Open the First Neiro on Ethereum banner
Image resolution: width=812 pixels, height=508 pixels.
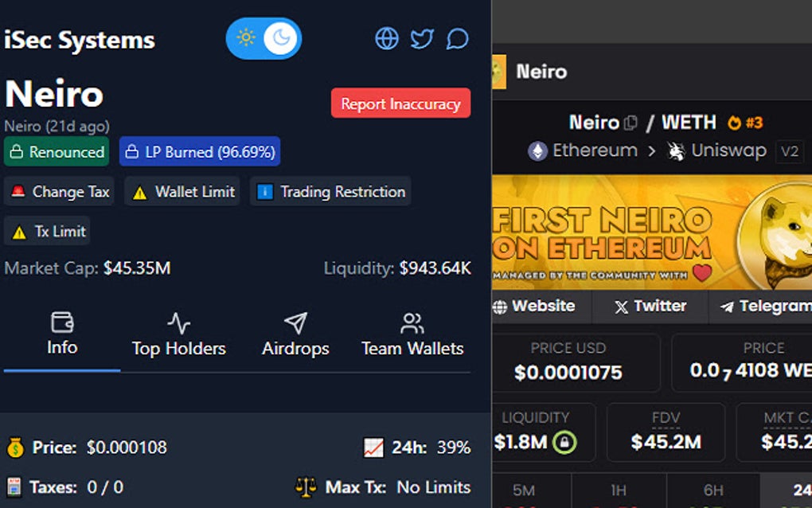pyautogui.click(x=652, y=232)
